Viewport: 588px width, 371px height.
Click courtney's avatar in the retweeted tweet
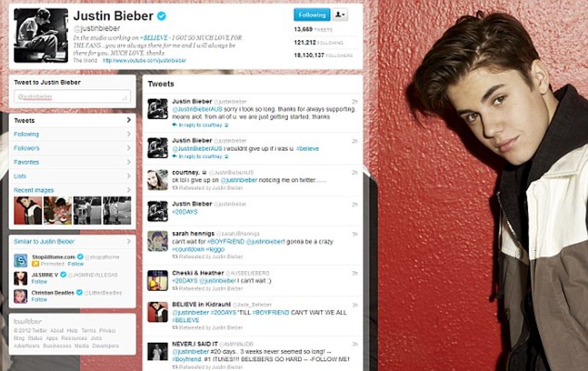point(157,180)
